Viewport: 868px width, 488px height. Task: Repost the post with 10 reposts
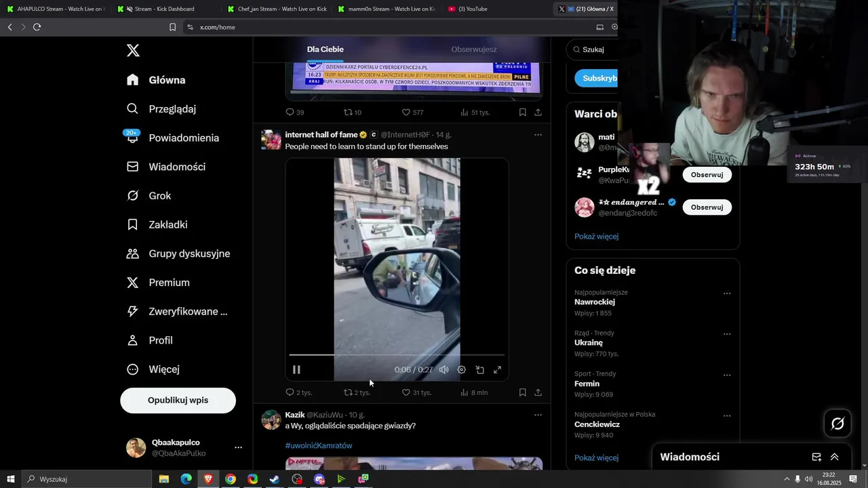[x=353, y=113]
